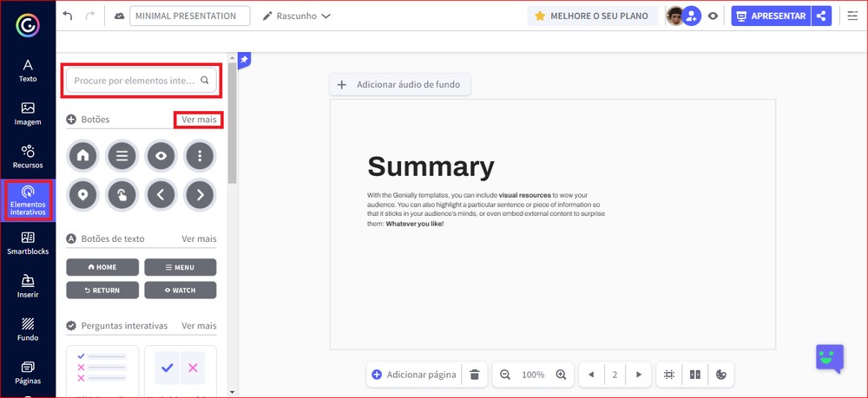
Task: Click Ver mais next to Botões
Action: pos(199,120)
